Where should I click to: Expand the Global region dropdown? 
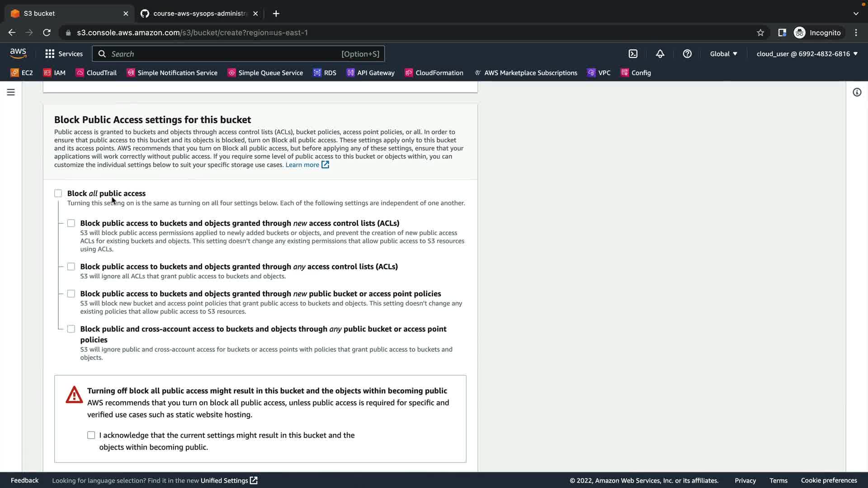click(723, 54)
